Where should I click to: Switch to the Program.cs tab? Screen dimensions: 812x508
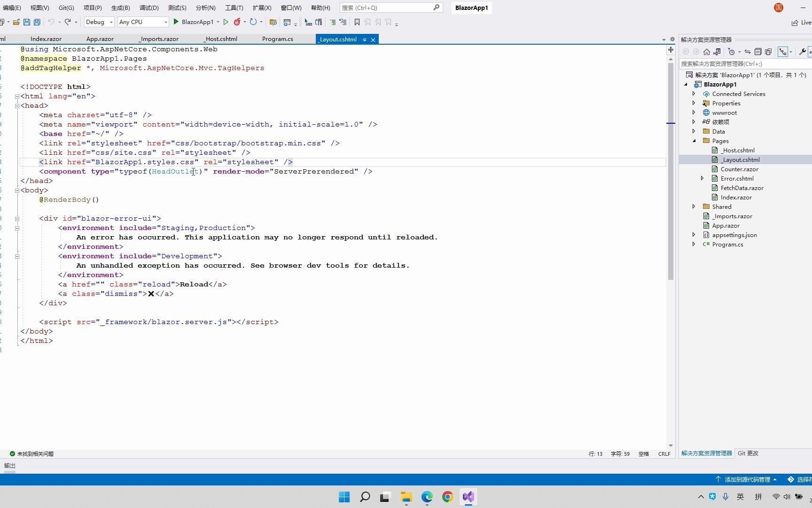coord(277,39)
